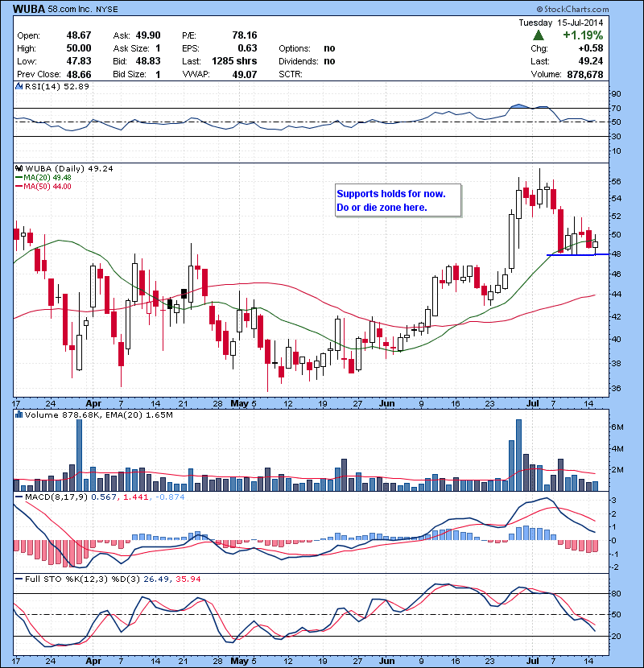Click the 'Jun' label on price axis
This screenshot has width=644, height=668.
386,403
